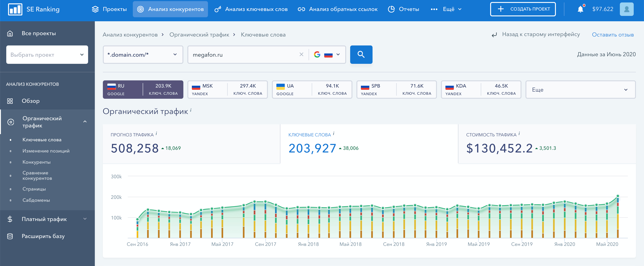This screenshot has height=266, width=644.
Task: Click the Оставить отзыв link
Action: 612,35
